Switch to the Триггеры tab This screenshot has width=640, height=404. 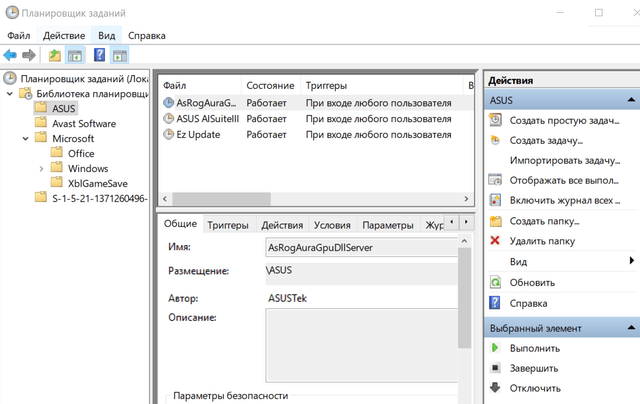pyautogui.click(x=228, y=225)
